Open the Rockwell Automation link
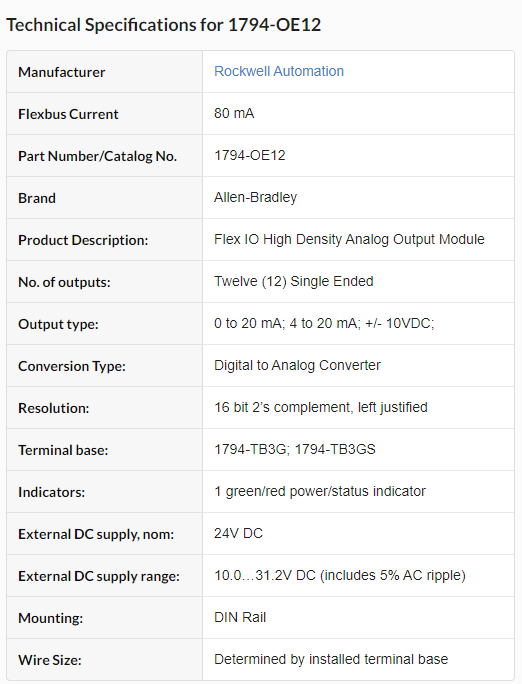 tap(279, 71)
